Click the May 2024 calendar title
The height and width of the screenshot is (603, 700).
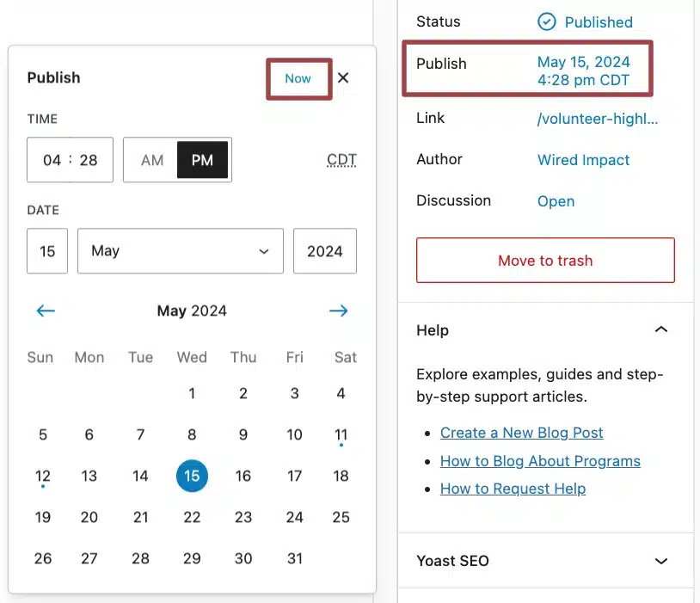coord(192,311)
